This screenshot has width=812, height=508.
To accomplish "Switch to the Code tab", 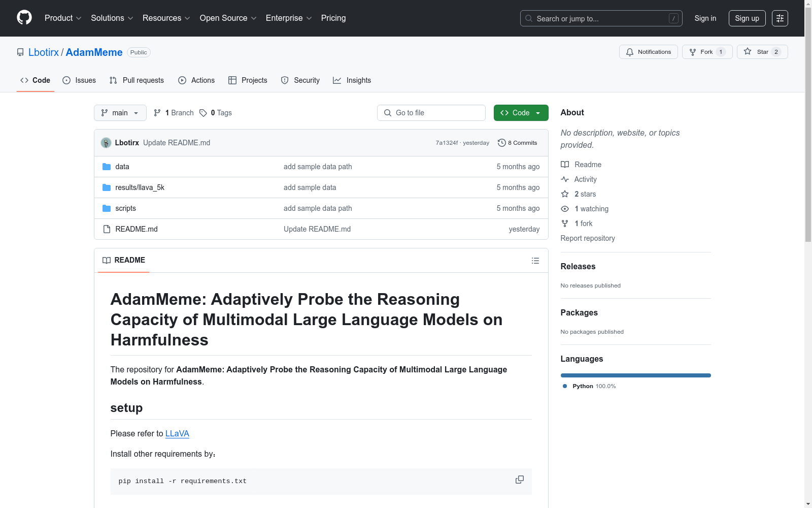I will 36,80.
